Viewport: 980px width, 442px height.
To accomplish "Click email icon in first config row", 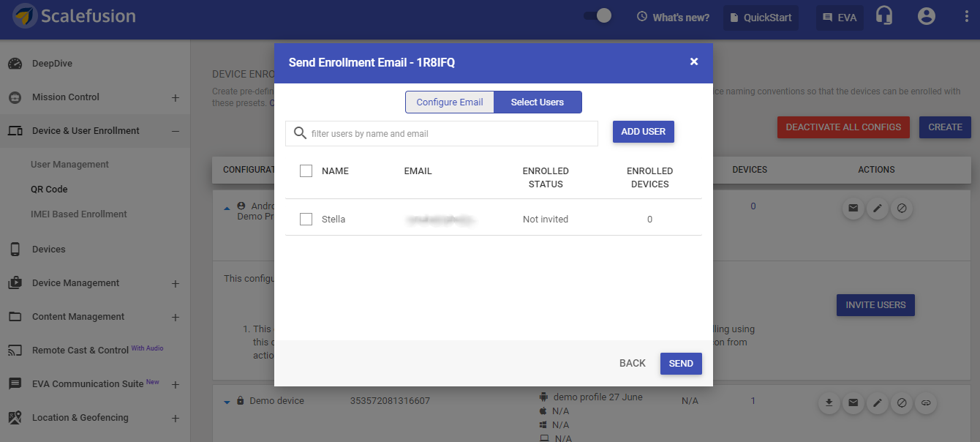I will coord(853,209).
